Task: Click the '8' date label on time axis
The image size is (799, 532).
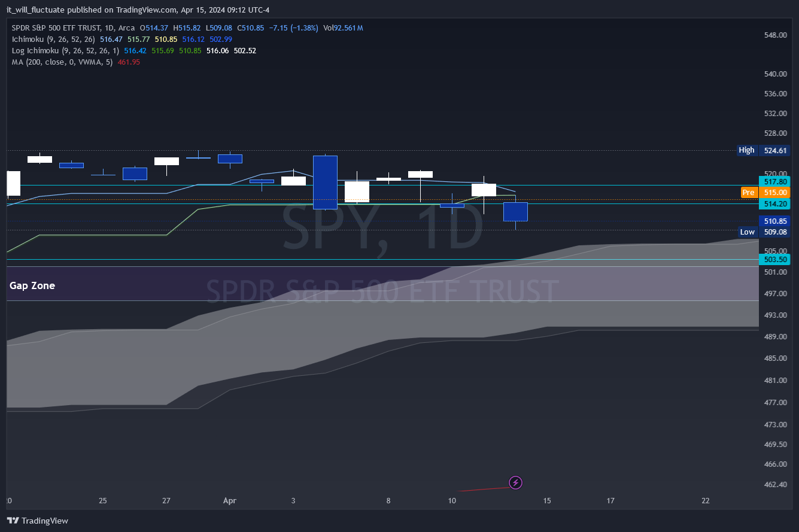Action: tap(388, 501)
